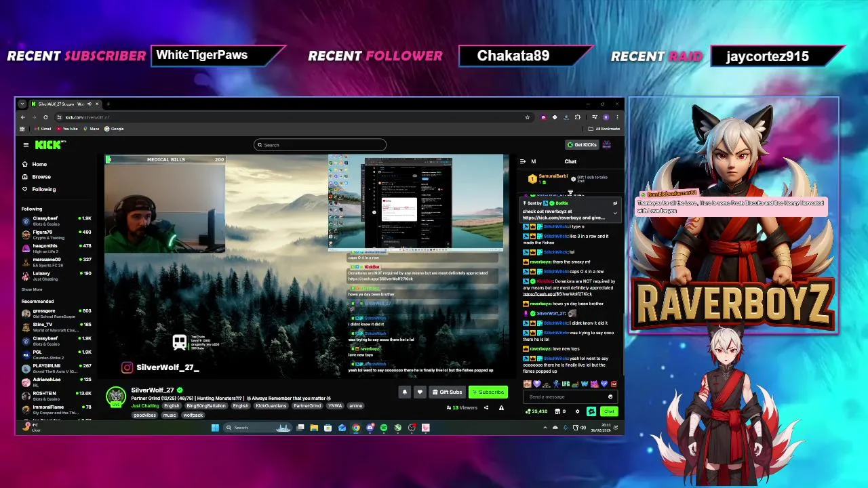Open browser extensions puzzle icon
The width and height of the screenshot is (868, 488).
tap(577, 117)
